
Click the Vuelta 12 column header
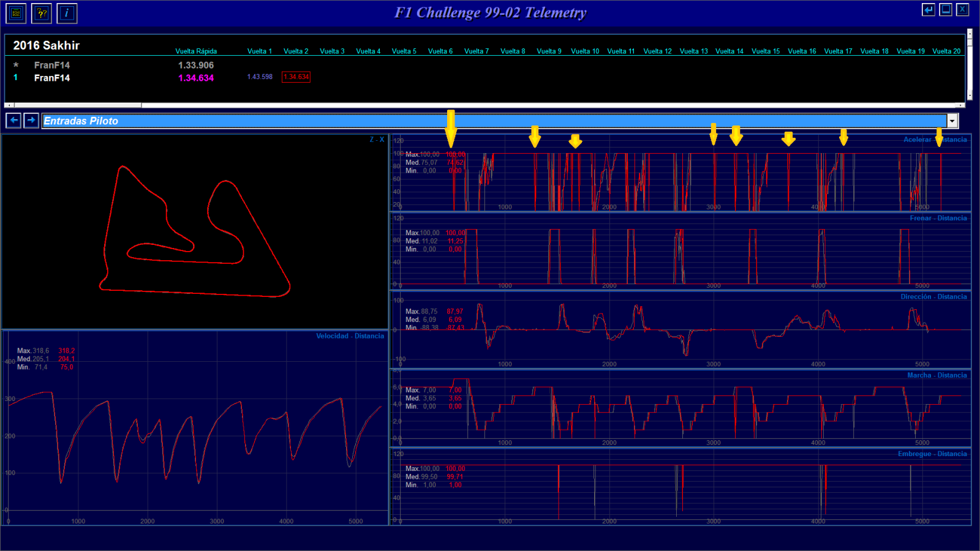coord(657,51)
